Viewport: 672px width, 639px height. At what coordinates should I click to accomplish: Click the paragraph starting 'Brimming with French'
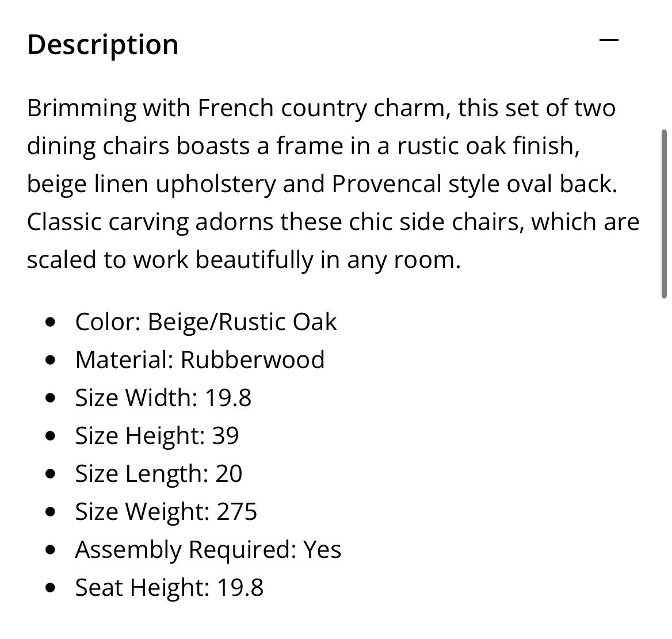[x=333, y=183]
